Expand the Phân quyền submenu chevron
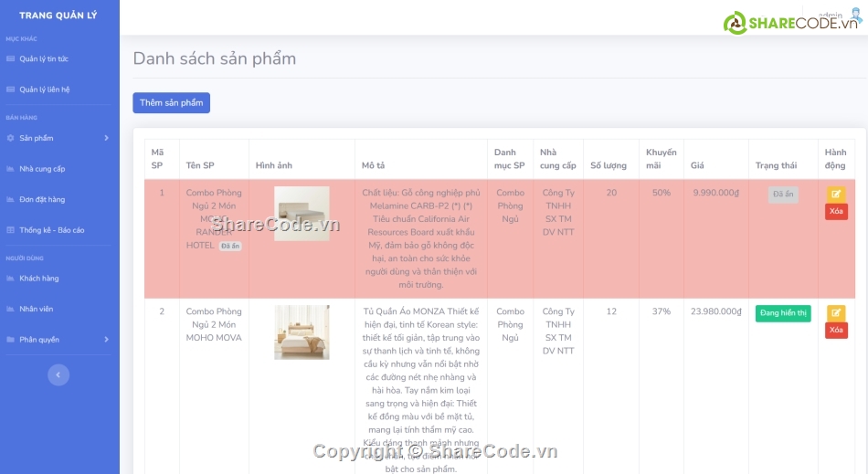 106,339
